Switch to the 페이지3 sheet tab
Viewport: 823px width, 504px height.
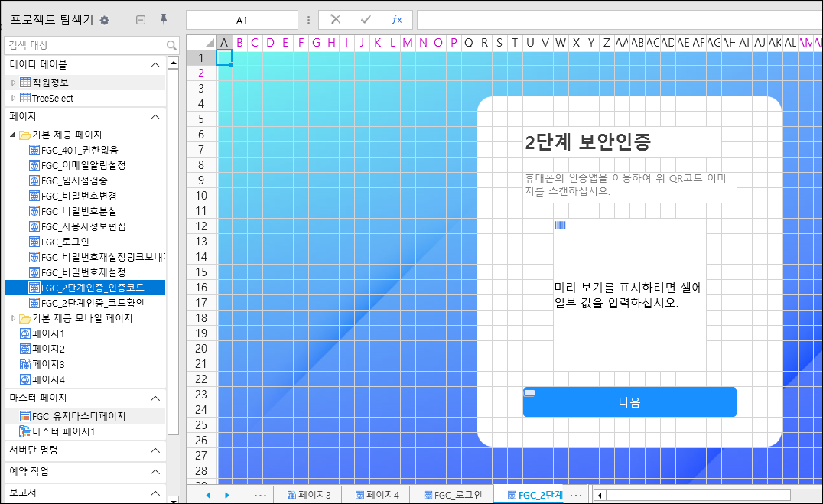pyautogui.click(x=309, y=495)
